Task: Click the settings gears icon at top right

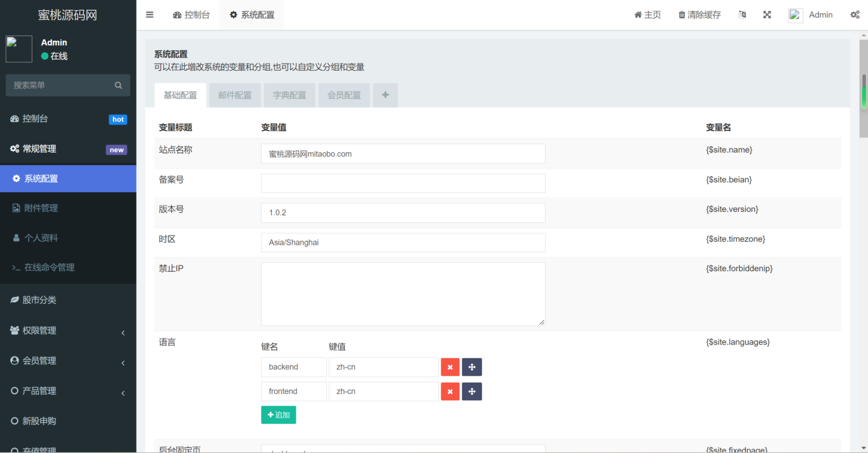Action: (x=855, y=15)
